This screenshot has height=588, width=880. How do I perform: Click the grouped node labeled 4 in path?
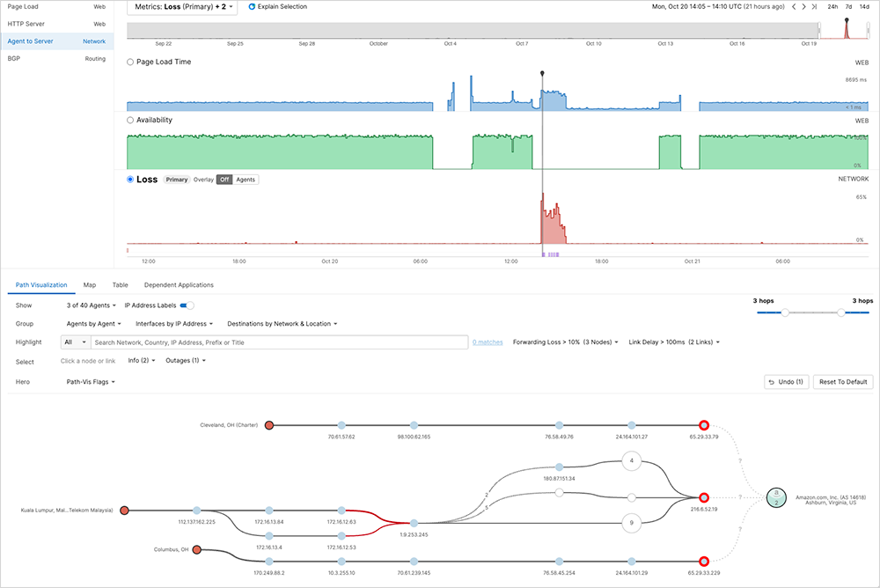coord(632,460)
